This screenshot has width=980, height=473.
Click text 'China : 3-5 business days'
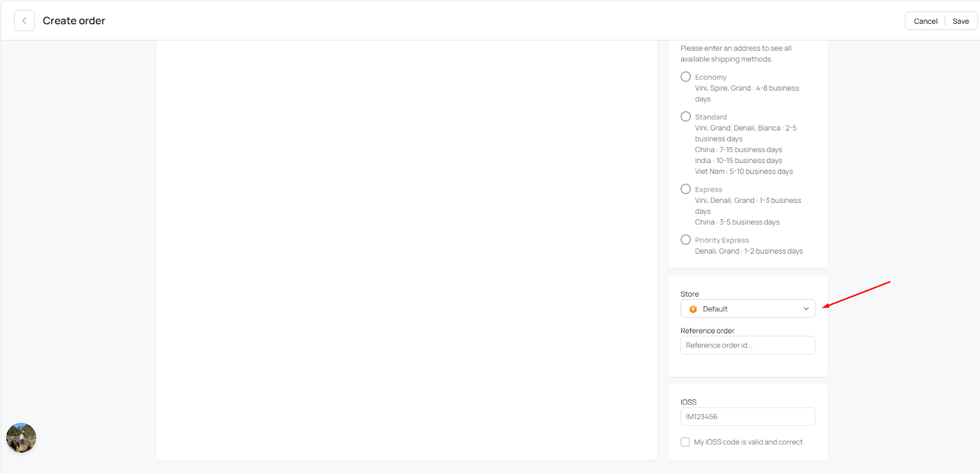coord(737,222)
